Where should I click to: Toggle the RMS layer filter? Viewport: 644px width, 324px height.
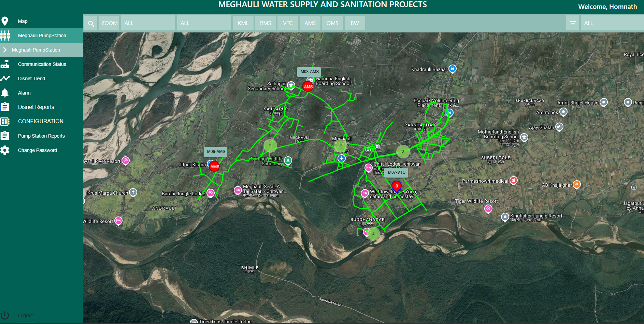[265, 23]
